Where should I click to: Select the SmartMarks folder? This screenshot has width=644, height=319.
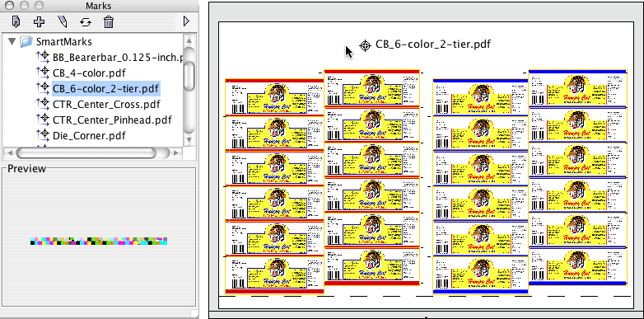click(x=63, y=41)
